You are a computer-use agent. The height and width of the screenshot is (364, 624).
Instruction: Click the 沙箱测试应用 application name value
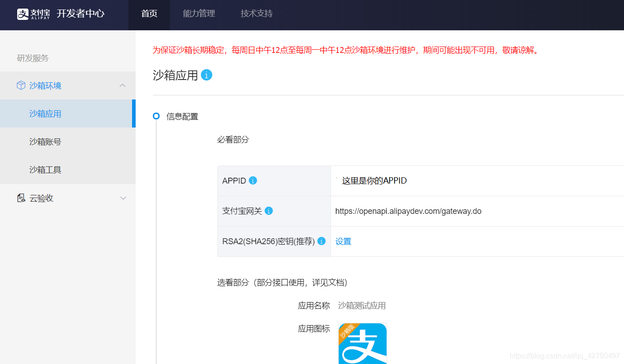click(362, 306)
